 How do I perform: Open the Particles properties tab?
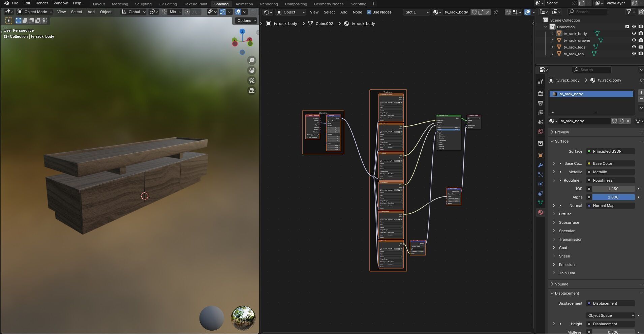click(x=541, y=175)
